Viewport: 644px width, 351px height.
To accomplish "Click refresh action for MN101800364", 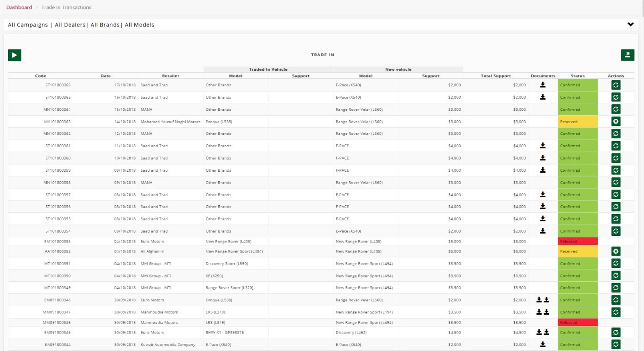I will (x=616, y=109).
